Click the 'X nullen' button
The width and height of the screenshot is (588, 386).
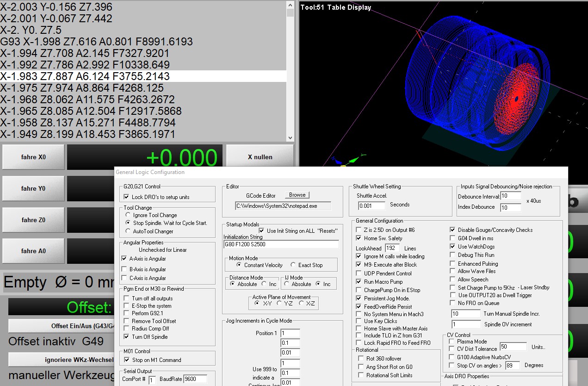[260, 157]
